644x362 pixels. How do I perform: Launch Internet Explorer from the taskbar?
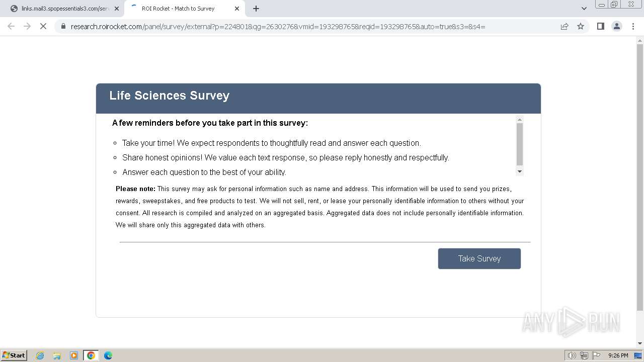click(x=40, y=355)
